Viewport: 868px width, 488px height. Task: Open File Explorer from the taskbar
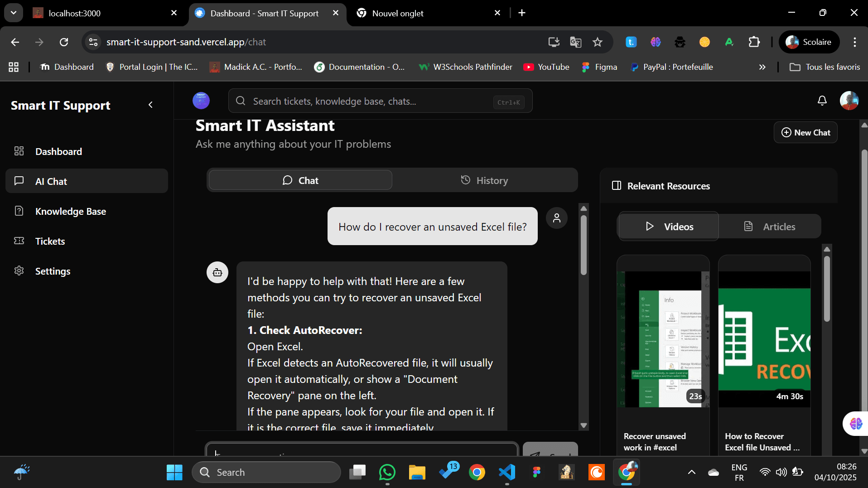click(417, 472)
